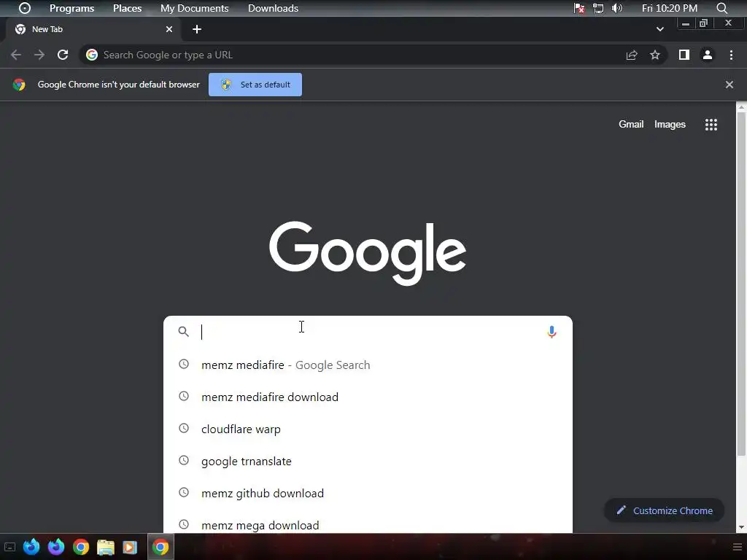
Task: Click the magnifier icon in search box
Action: (183, 332)
